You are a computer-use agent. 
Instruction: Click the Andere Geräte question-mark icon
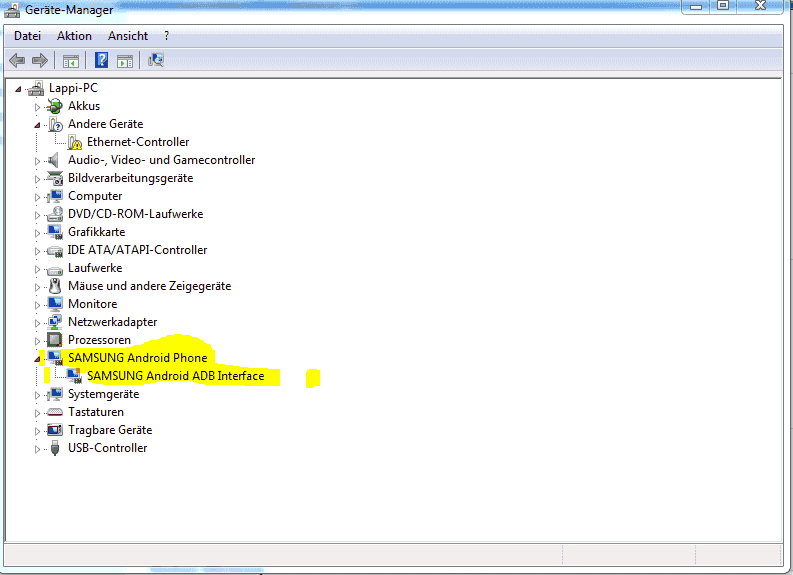(55, 124)
